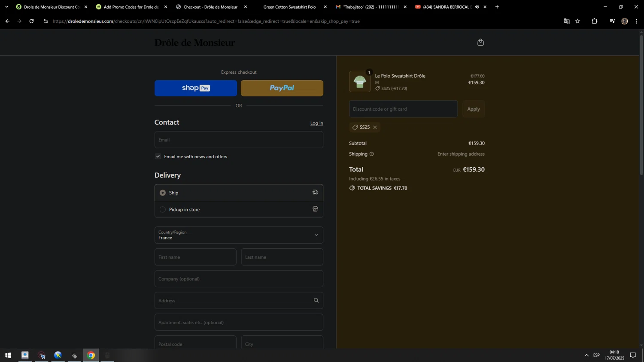The height and width of the screenshot is (362, 644).
Task: Close the Add Promo Codes tab
Action: tap(166, 7)
